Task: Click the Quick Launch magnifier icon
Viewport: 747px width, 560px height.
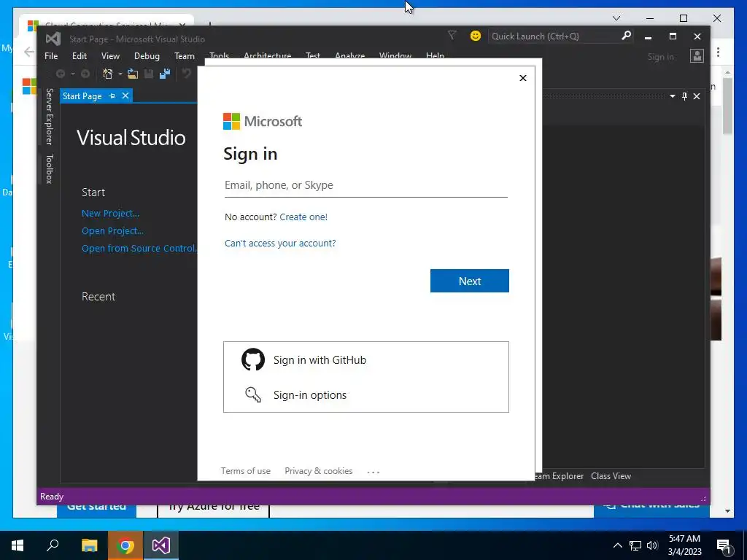Action: click(x=626, y=36)
